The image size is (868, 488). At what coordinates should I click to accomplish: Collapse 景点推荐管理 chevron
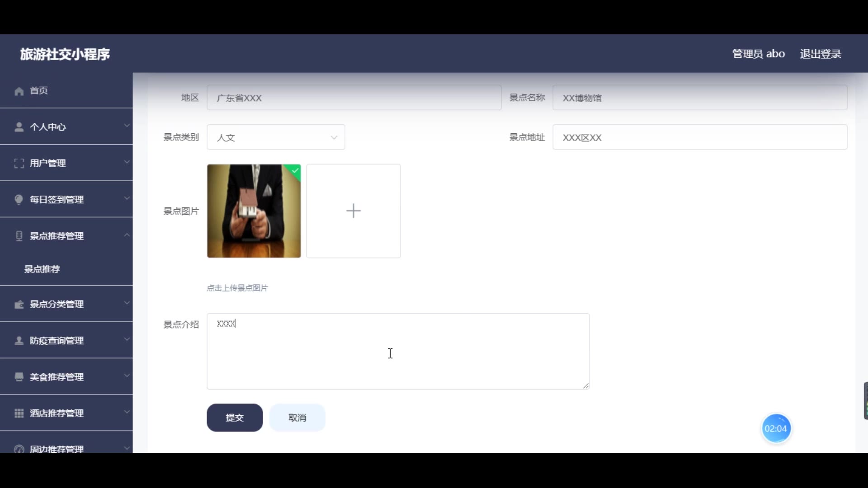(127, 235)
